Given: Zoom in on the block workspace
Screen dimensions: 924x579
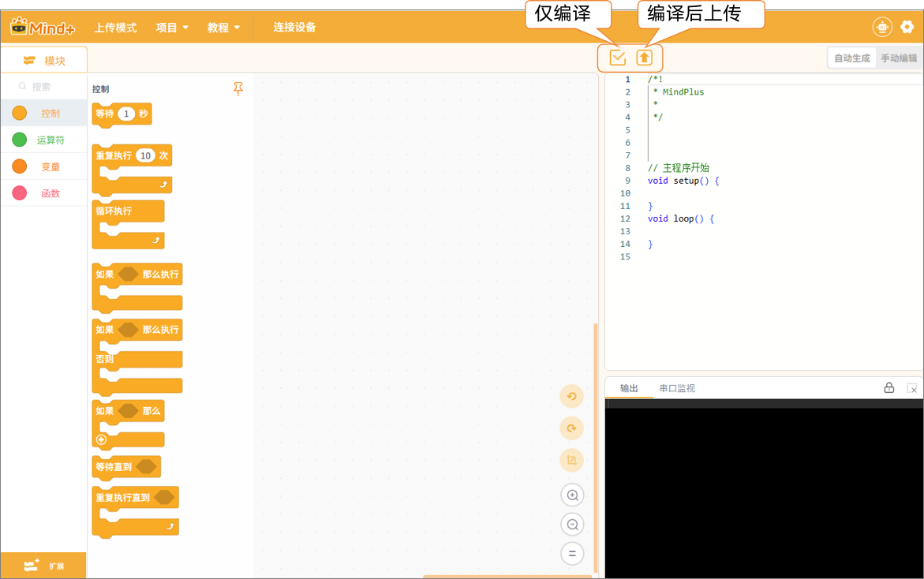Looking at the screenshot, I should pyautogui.click(x=572, y=495).
